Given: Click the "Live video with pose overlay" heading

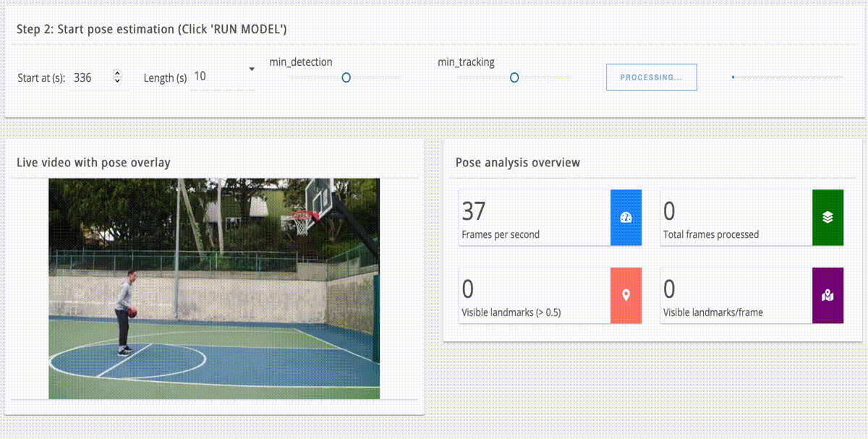Looking at the screenshot, I should (x=93, y=163).
